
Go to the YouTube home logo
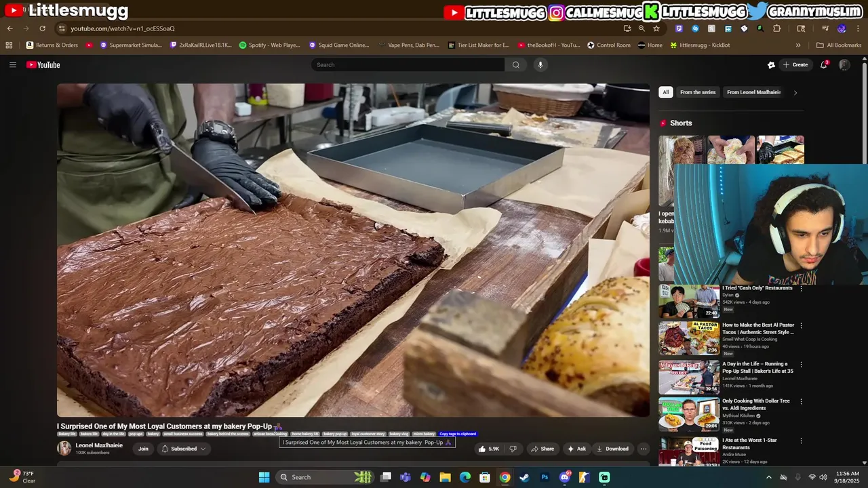point(43,65)
